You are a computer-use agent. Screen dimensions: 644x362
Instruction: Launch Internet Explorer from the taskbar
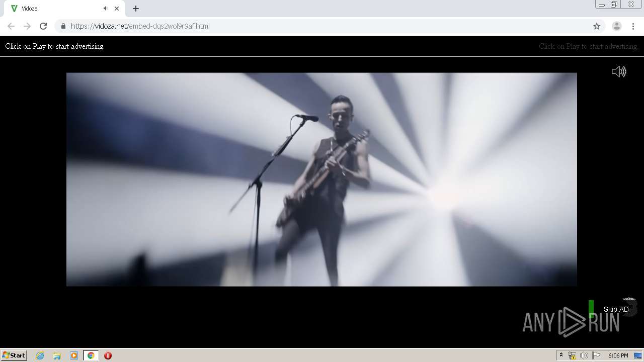(40, 355)
